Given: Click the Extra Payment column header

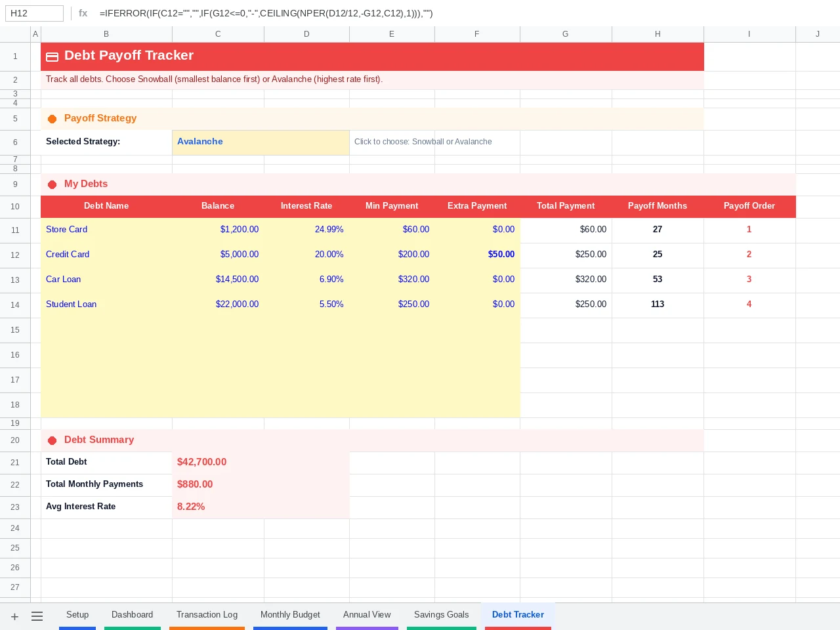Looking at the screenshot, I should (x=477, y=207).
